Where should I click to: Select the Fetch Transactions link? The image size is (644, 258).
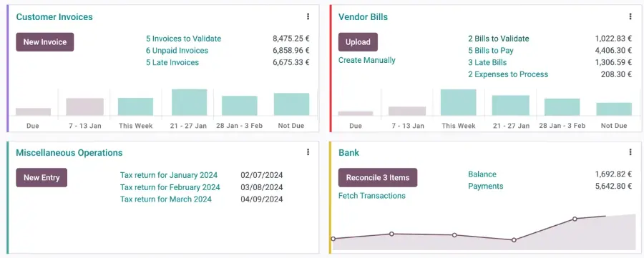tap(371, 196)
